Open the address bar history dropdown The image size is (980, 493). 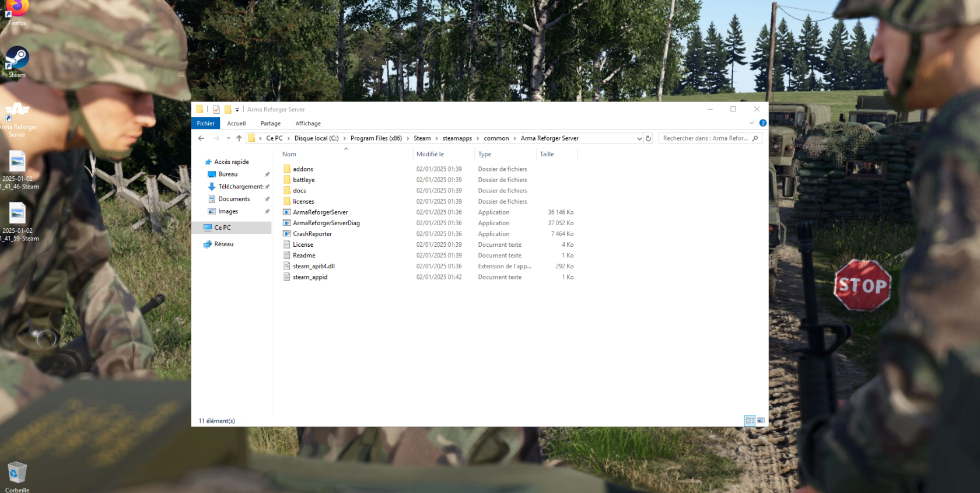tap(639, 138)
